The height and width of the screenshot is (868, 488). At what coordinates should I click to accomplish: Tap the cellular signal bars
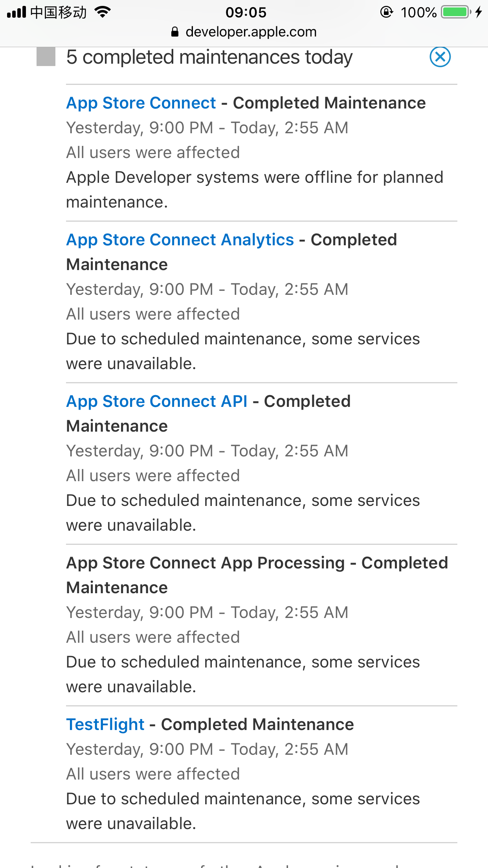[x=16, y=12]
